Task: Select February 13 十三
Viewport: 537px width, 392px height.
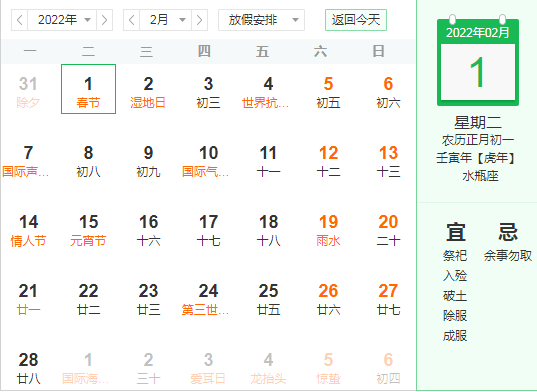Action: coord(388,162)
